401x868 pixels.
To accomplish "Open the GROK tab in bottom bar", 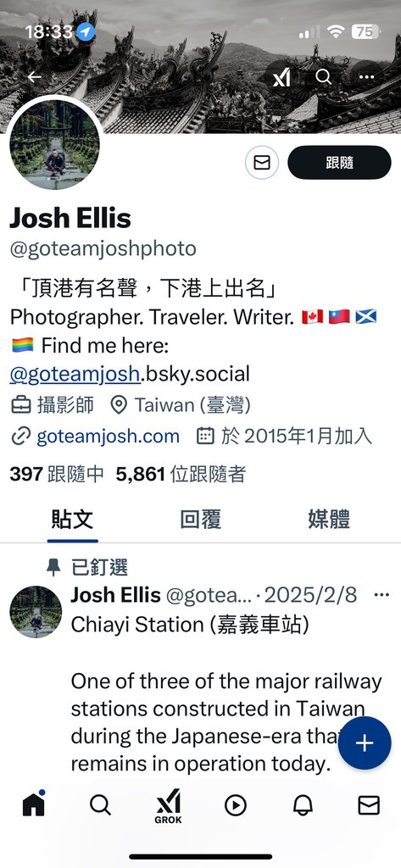I will (x=168, y=807).
